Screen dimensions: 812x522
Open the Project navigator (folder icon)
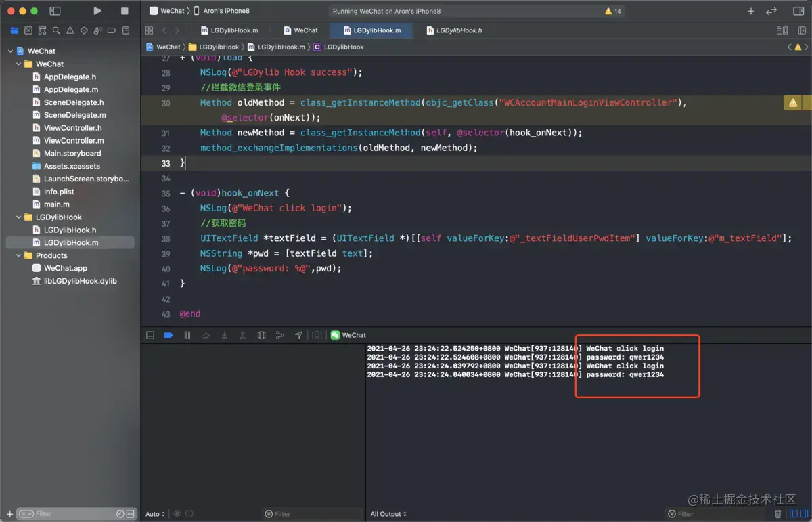pyautogui.click(x=14, y=30)
